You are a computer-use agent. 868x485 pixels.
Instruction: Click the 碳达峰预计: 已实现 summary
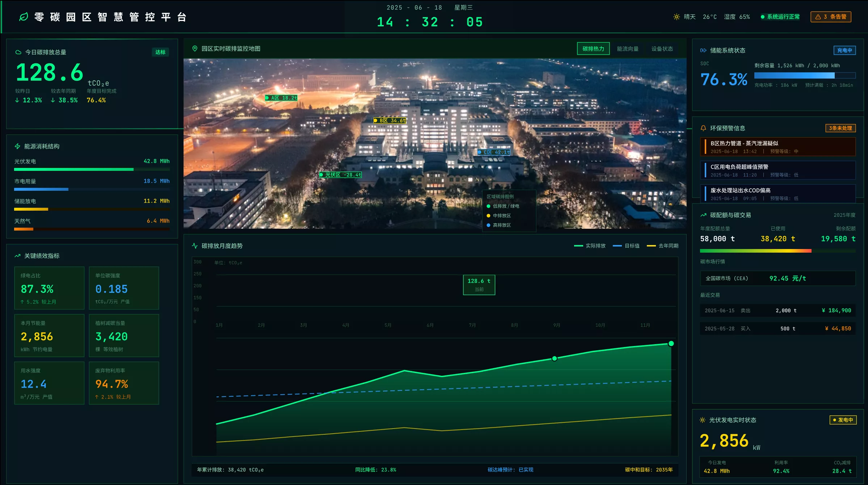click(510, 470)
